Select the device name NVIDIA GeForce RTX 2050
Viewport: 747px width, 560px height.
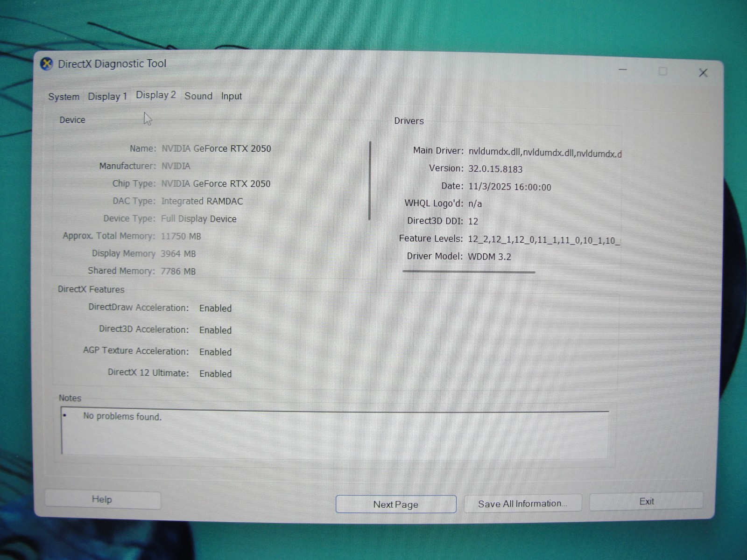(216, 149)
